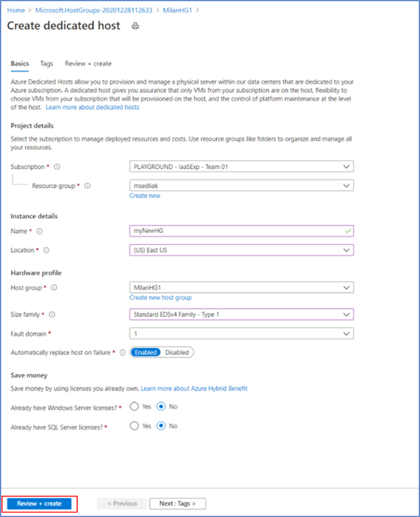Image resolution: width=420 pixels, height=517 pixels.
Task: Click the Name input field
Action: (241, 231)
